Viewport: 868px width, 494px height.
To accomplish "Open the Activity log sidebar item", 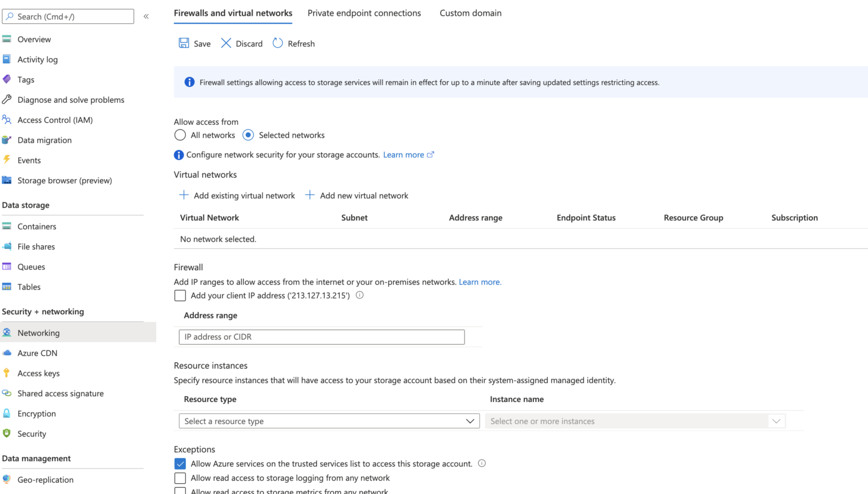I will (x=37, y=59).
